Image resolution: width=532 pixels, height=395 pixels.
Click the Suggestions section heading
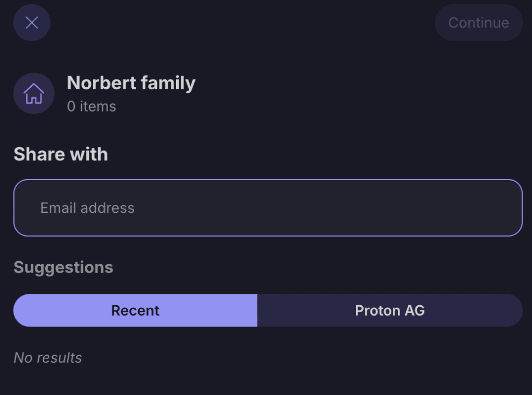(63, 267)
